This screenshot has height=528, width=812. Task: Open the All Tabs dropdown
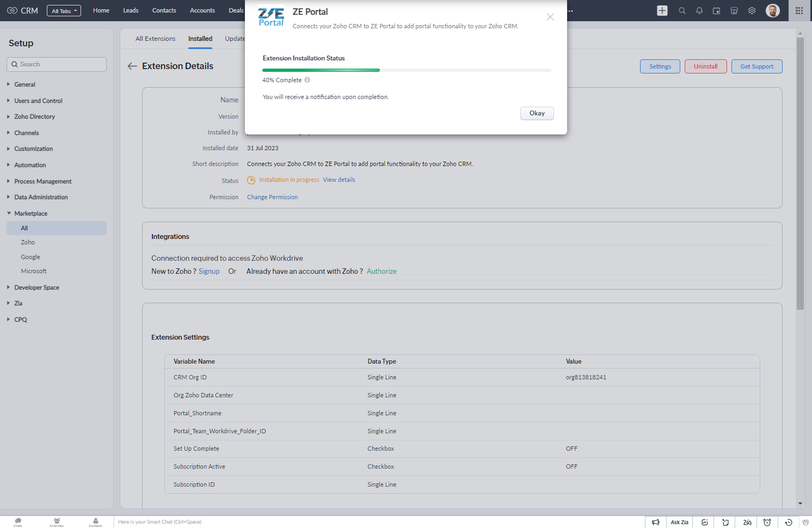64,11
